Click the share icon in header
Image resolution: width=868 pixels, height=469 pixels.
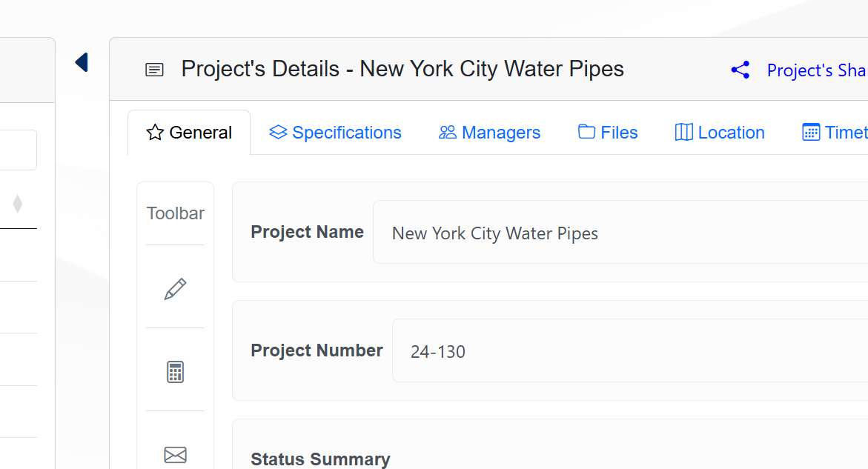[740, 70]
